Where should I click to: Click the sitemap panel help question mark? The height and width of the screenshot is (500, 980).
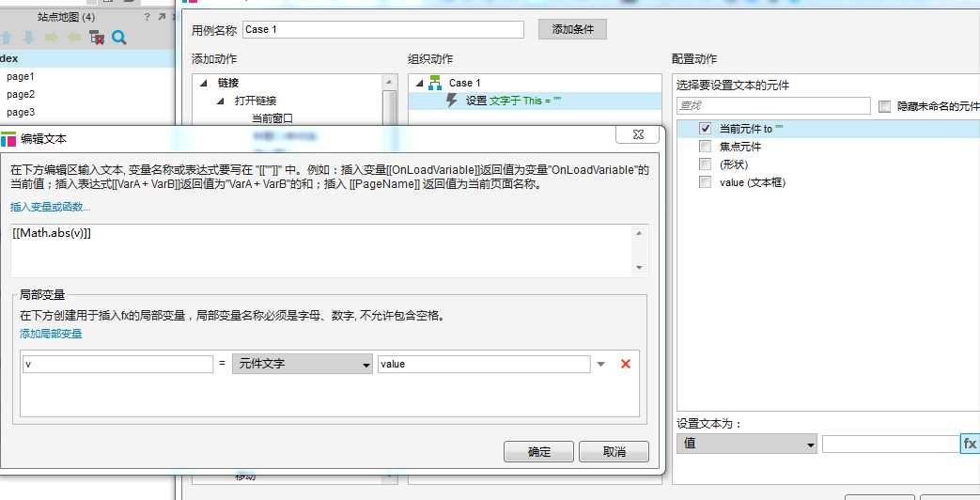point(147,17)
